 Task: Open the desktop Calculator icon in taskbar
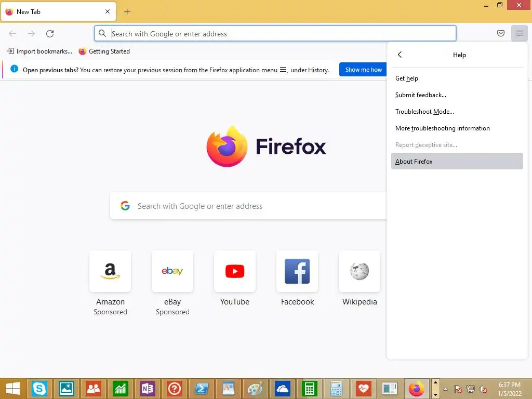[336, 389]
